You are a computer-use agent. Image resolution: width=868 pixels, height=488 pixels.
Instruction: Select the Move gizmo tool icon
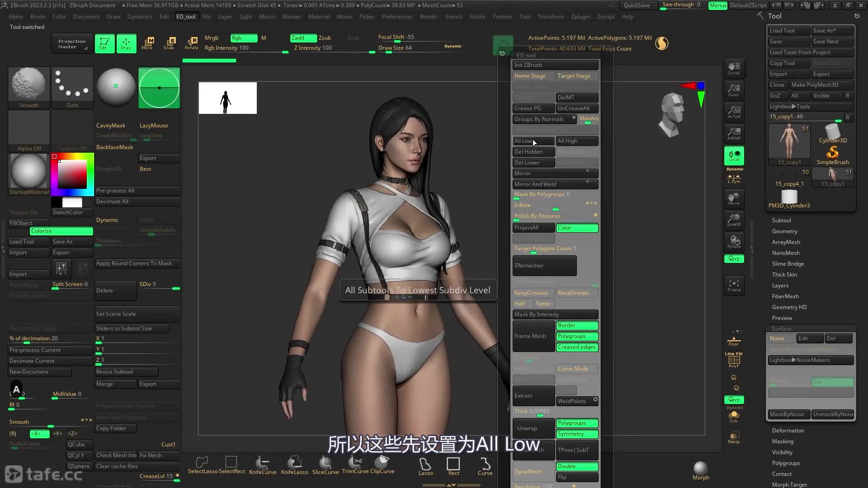pos(147,43)
